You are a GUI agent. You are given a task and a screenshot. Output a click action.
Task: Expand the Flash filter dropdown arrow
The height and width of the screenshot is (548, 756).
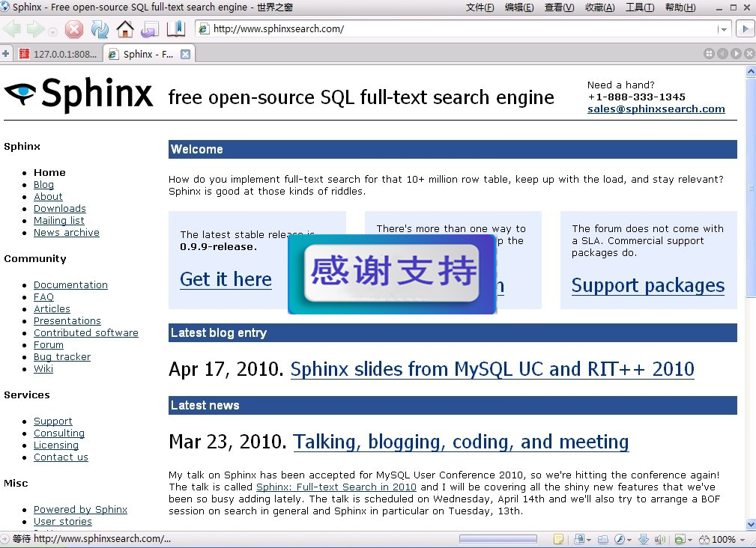pos(629,540)
